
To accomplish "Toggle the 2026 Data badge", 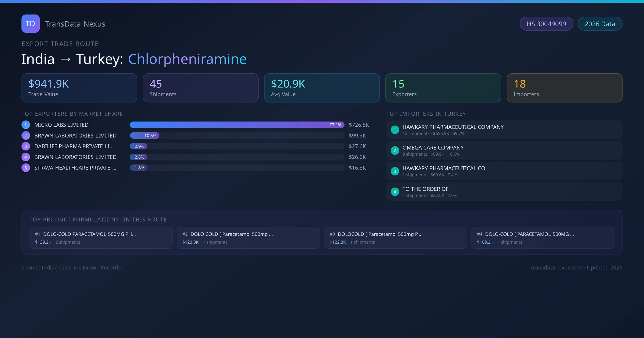I will click(x=600, y=24).
